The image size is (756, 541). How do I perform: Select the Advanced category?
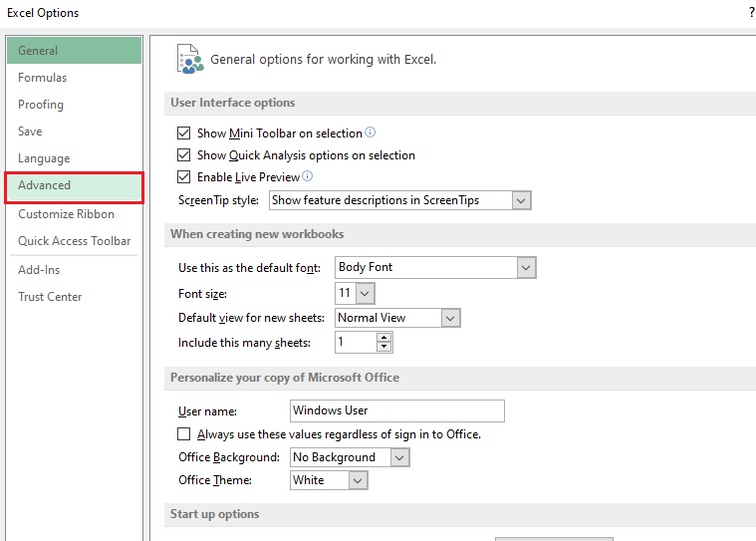[75, 187]
